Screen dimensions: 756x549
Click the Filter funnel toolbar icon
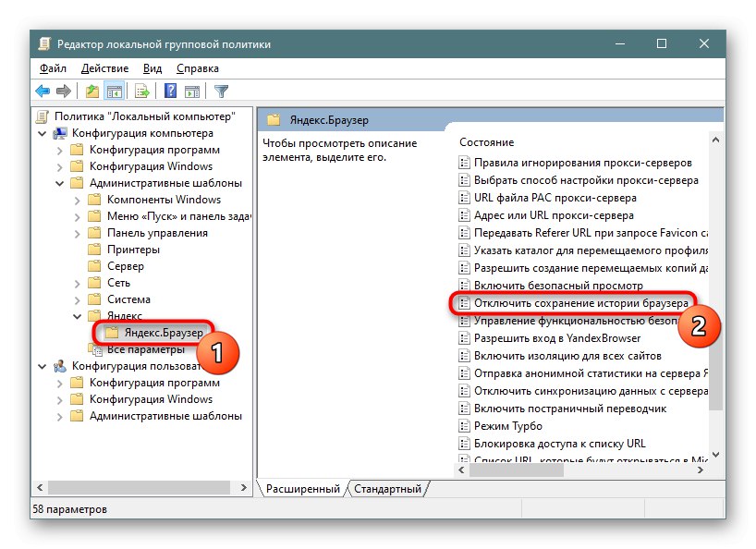[x=221, y=91]
